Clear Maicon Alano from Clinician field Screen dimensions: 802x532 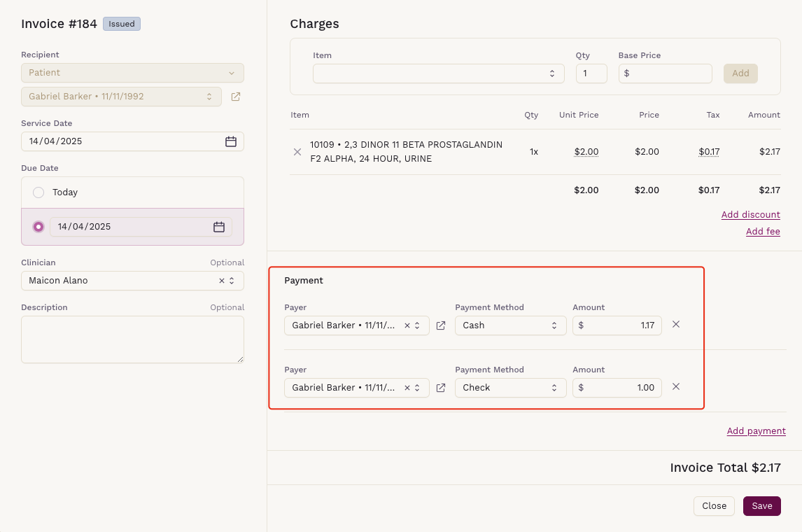coord(221,281)
